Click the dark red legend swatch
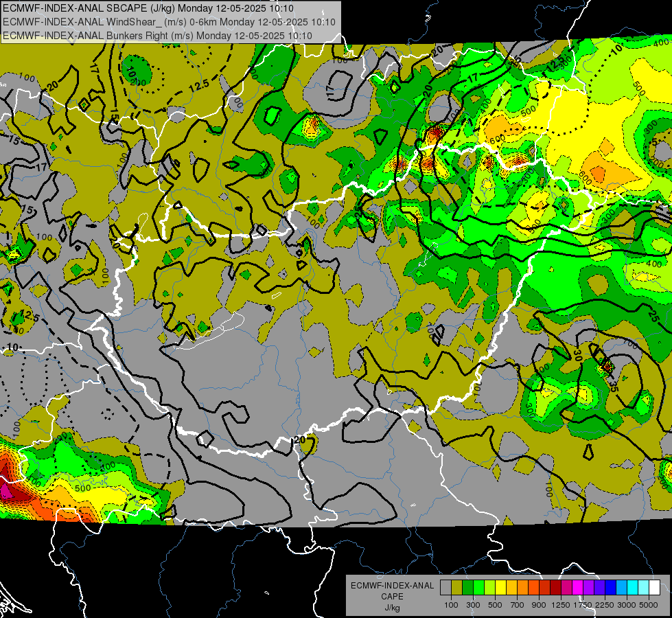Image resolution: width=672 pixels, height=618 pixels. click(x=556, y=588)
